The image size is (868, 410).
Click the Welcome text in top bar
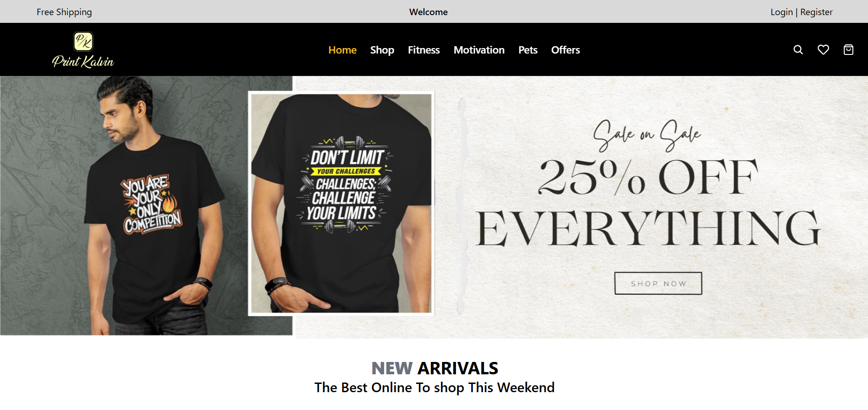click(429, 12)
